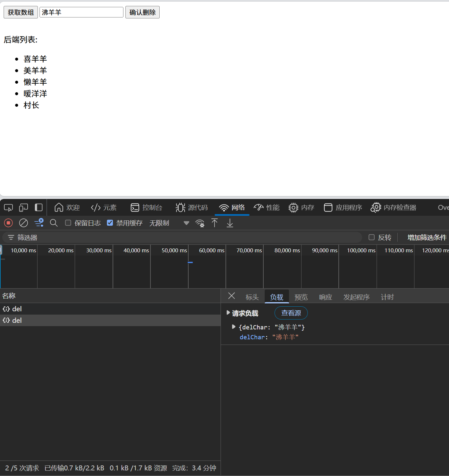Click the export HAR download arrow icon
Image resolution: width=449 pixels, height=476 pixels.
coord(230,223)
